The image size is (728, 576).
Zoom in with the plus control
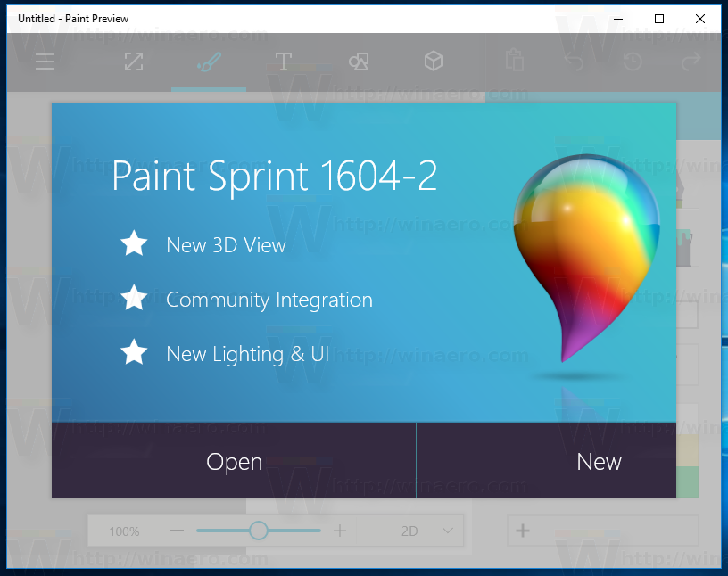[339, 530]
